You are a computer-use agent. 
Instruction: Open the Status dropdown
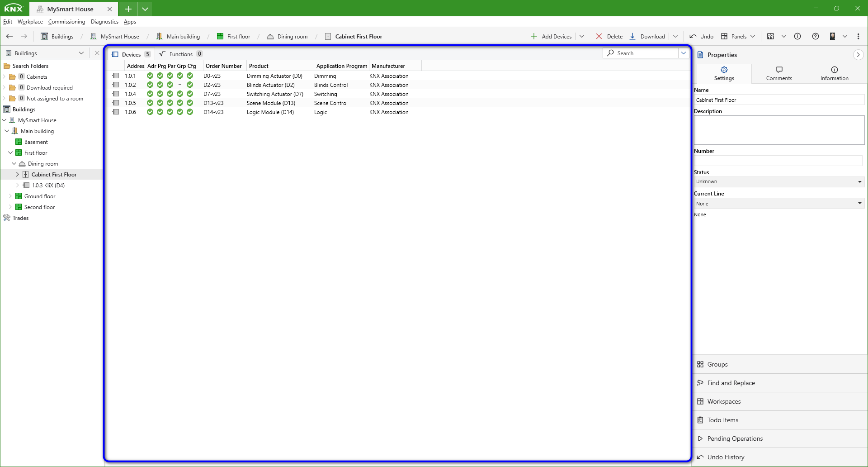(779, 181)
